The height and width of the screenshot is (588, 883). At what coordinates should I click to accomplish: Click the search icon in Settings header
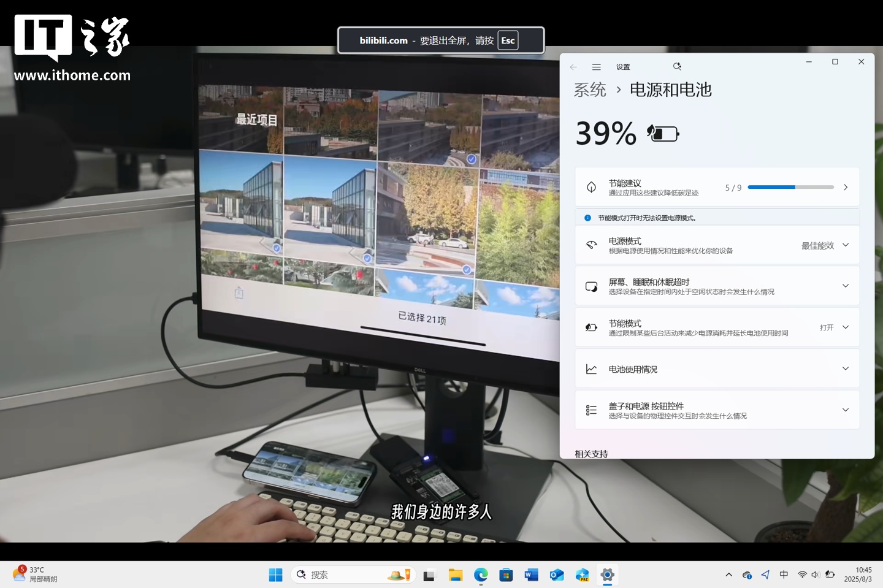point(677,66)
